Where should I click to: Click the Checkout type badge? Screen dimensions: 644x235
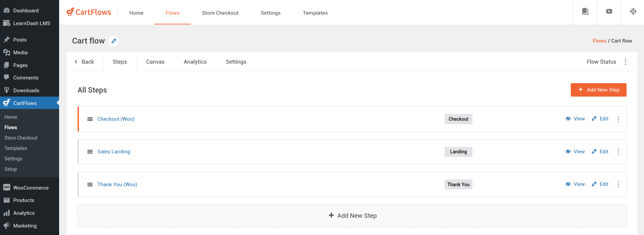tap(459, 119)
